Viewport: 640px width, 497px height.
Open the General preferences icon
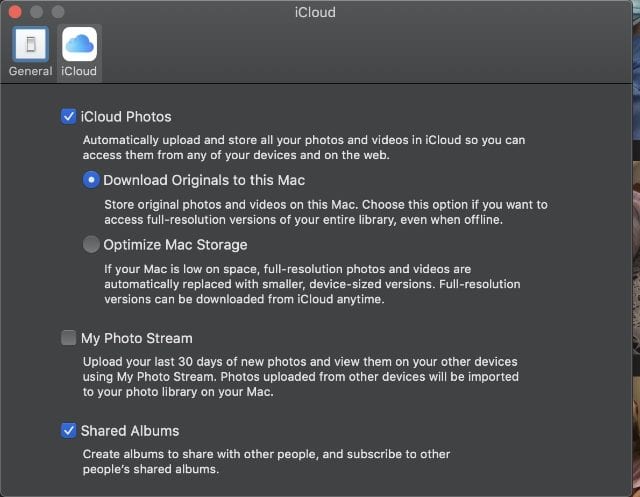pyautogui.click(x=30, y=45)
